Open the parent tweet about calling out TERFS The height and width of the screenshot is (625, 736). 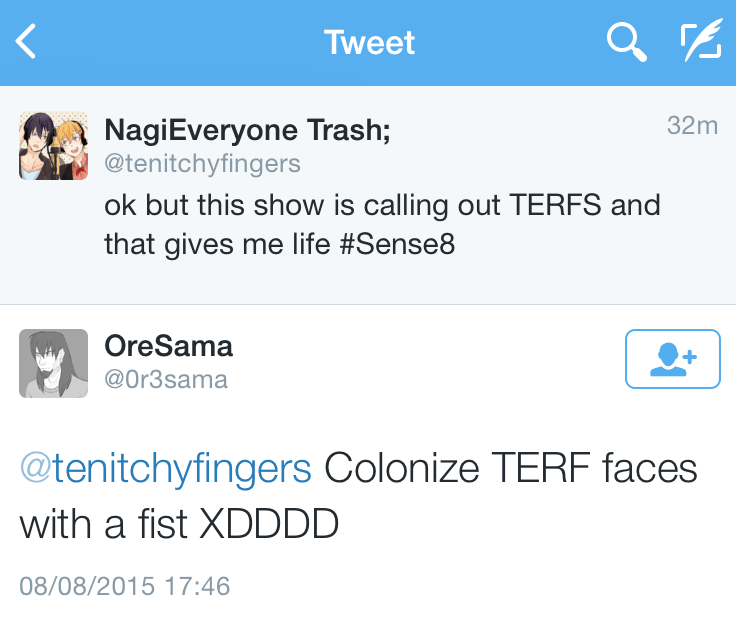382,205
